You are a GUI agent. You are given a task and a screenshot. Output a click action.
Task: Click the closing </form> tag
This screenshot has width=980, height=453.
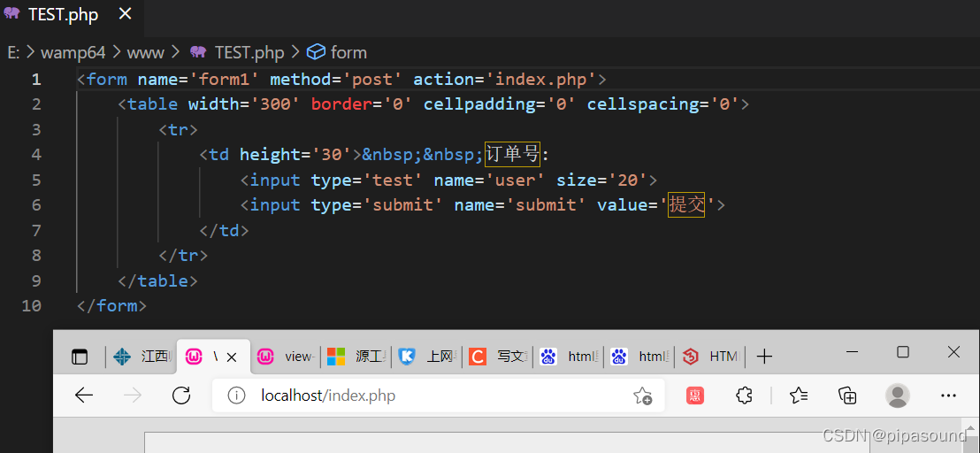[111, 305]
